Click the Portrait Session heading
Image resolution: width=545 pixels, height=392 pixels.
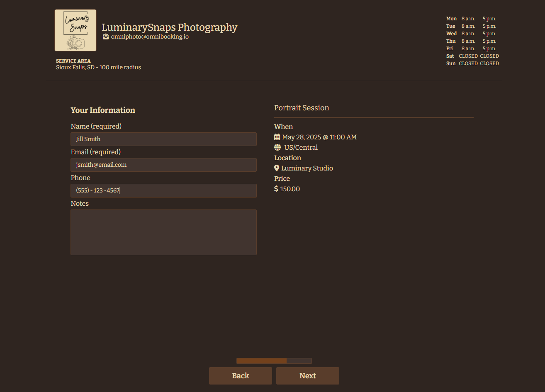click(302, 108)
